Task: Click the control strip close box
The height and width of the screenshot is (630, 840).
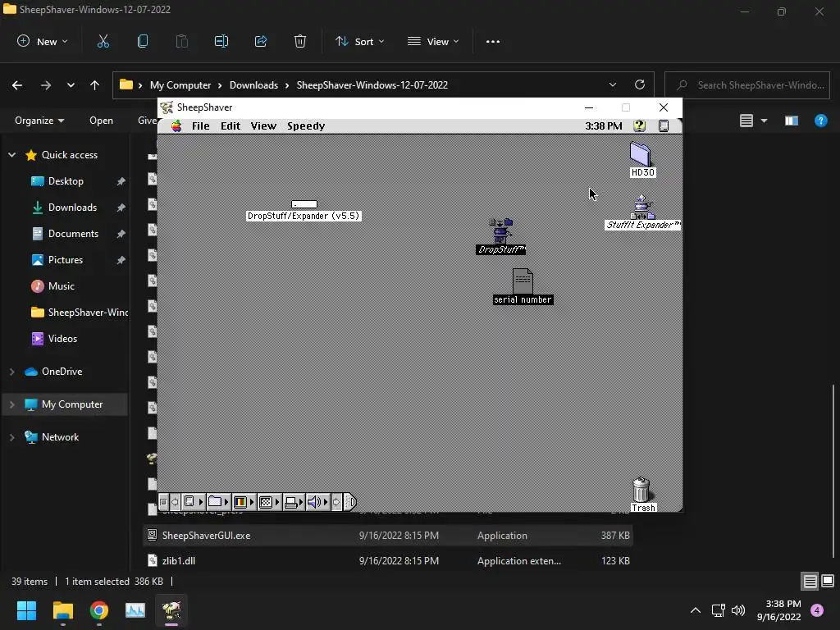Action: click(163, 502)
